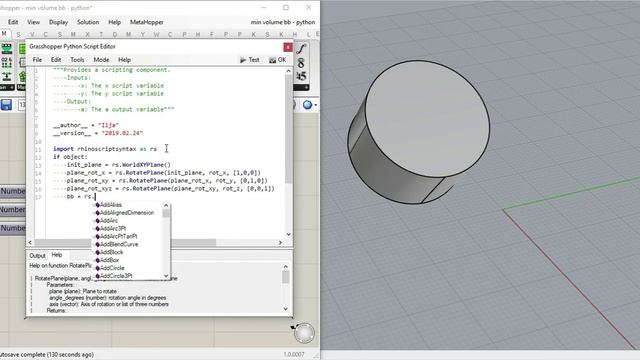Select AddAlignedDimension from autocomplete list
Screen dimensions: 640x360
pyautogui.click(x=127, y=213)
